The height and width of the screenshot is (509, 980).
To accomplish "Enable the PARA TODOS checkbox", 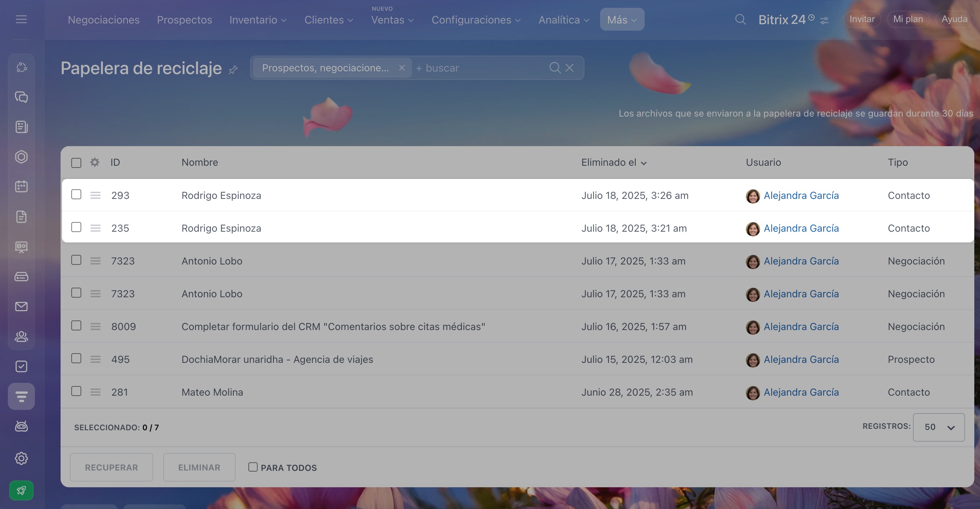I will (x=253, y=467).
